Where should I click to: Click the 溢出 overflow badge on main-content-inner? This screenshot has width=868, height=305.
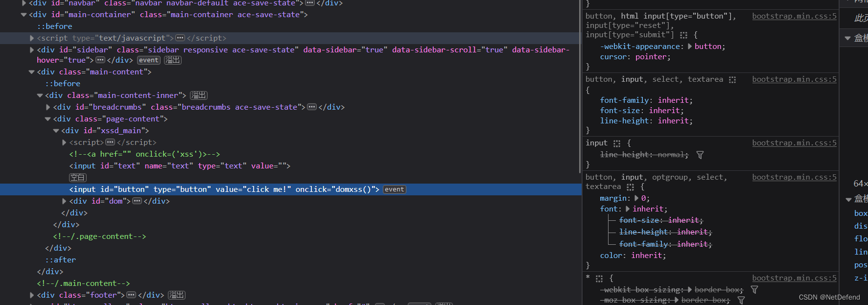199,95
